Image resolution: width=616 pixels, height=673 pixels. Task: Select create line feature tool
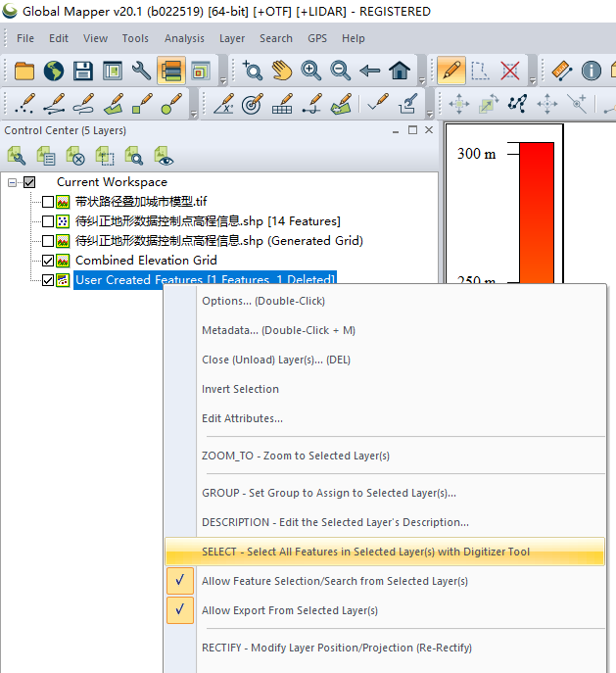55,104
